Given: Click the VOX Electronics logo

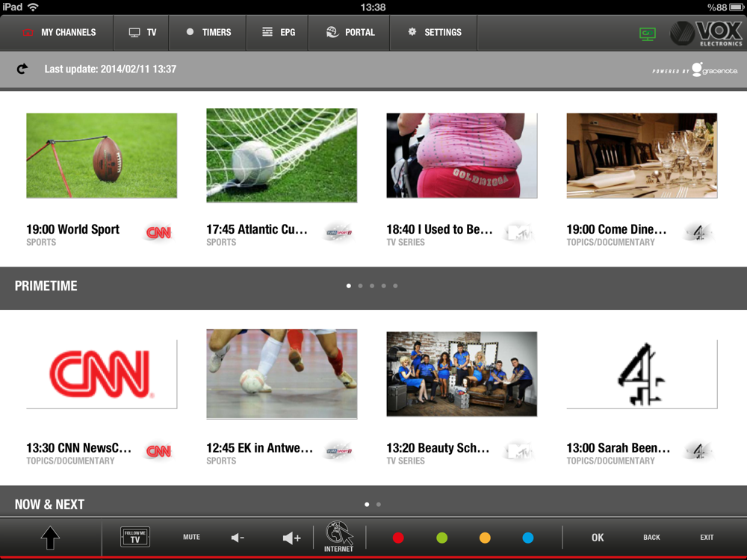Looking at the screenshot, I should [706, 34].
